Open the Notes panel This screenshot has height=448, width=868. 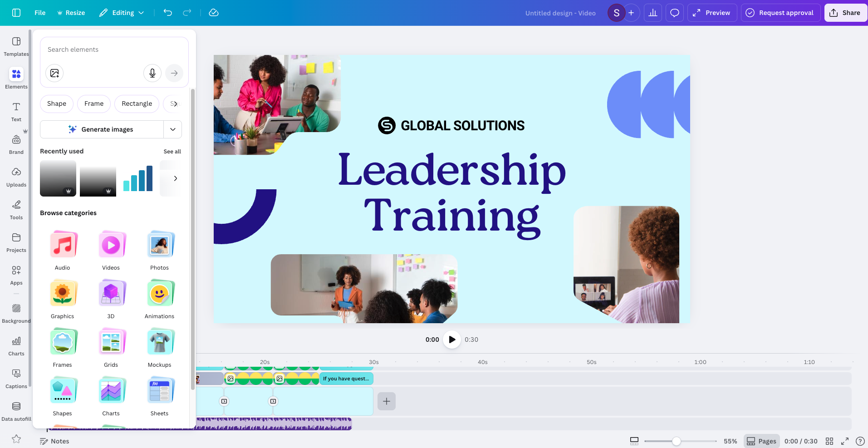(x=54, y=441)
